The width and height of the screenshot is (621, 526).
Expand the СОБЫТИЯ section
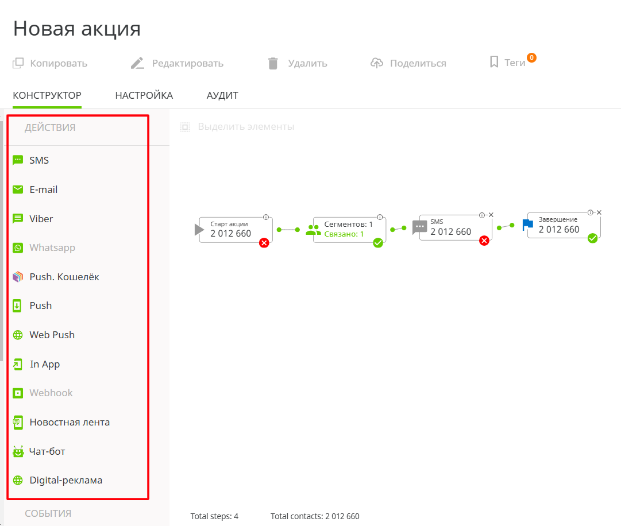50,514
